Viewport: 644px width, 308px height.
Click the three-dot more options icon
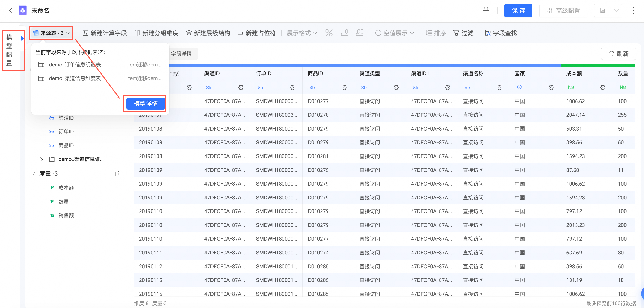coord(633,11)
